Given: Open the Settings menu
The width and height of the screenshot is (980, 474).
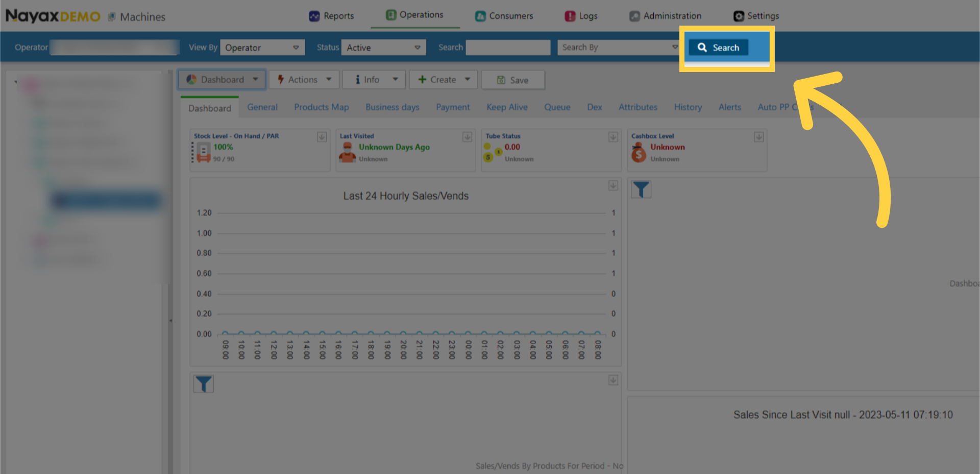Looking at the screenshot, I should (756, 16).
